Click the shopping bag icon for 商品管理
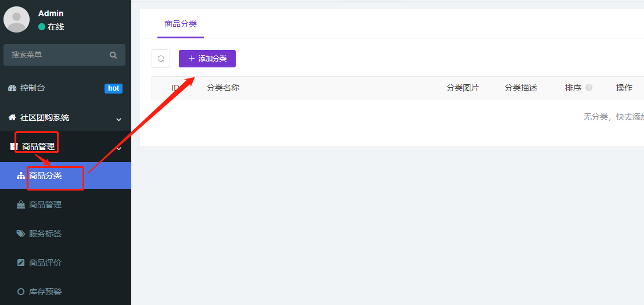The height and width of the screenshot is (305, 644). (x=20, y=204)
